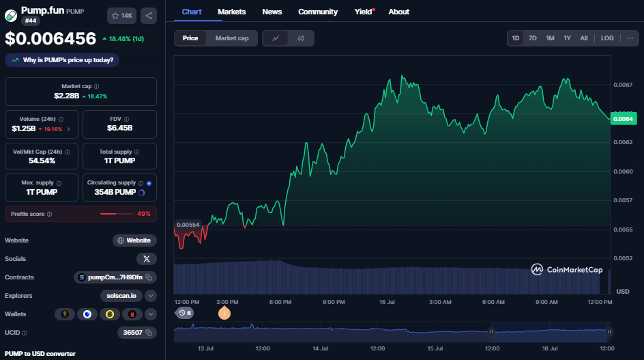The image size is (644, 360).
Task: Grab the left range slider handle
Action: 491,331
